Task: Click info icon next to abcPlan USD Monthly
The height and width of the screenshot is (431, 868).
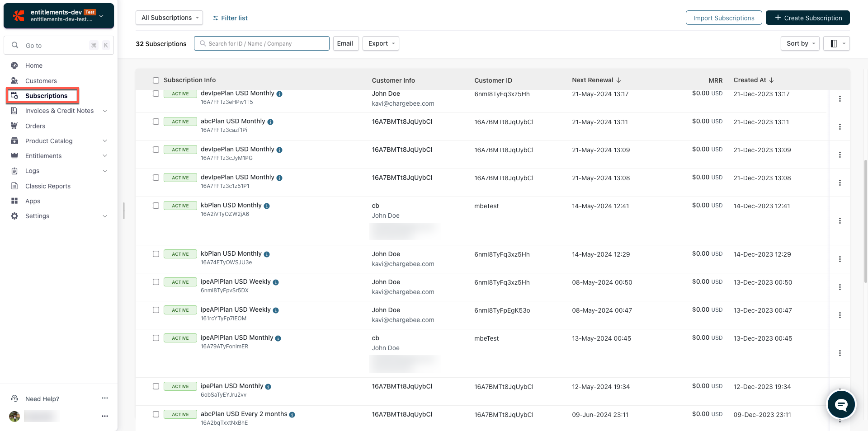Action: pyautogui.click(x=270, y=122)
